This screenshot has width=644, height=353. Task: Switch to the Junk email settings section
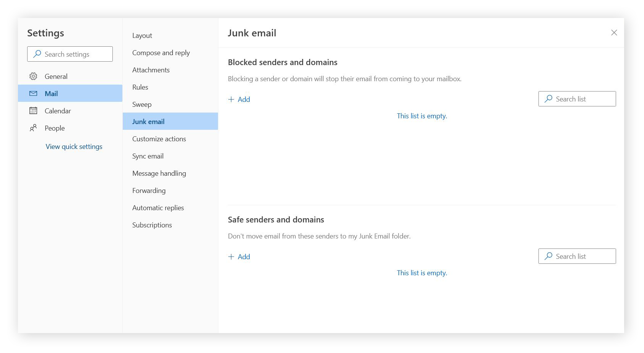[x=148, y=121]
